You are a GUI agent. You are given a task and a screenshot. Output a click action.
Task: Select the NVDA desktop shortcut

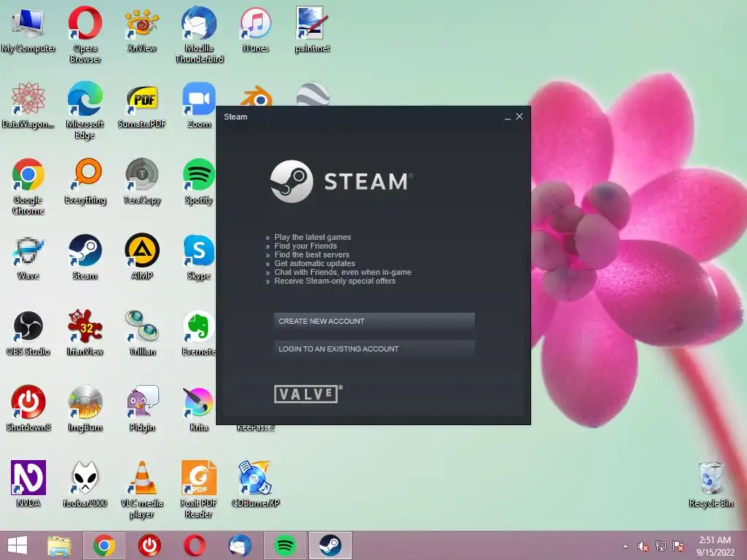coord(28,484)
